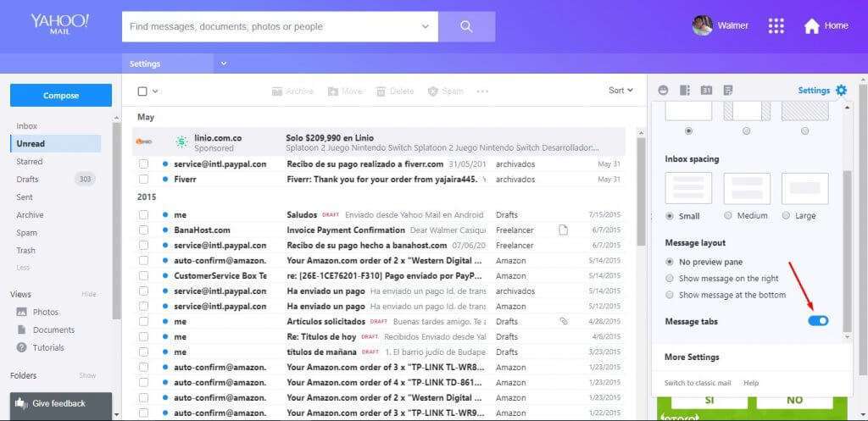Open the more actions ellipsis

(x=482, y=91)
